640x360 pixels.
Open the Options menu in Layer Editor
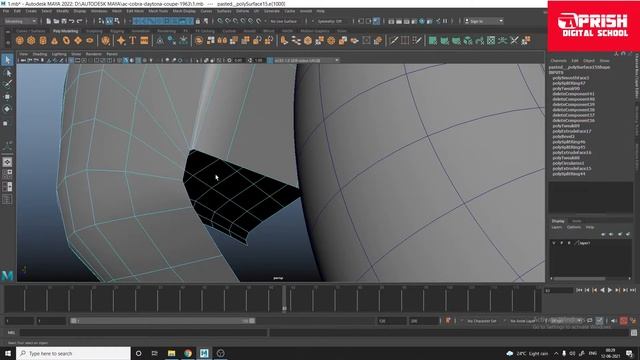[573, 227]
